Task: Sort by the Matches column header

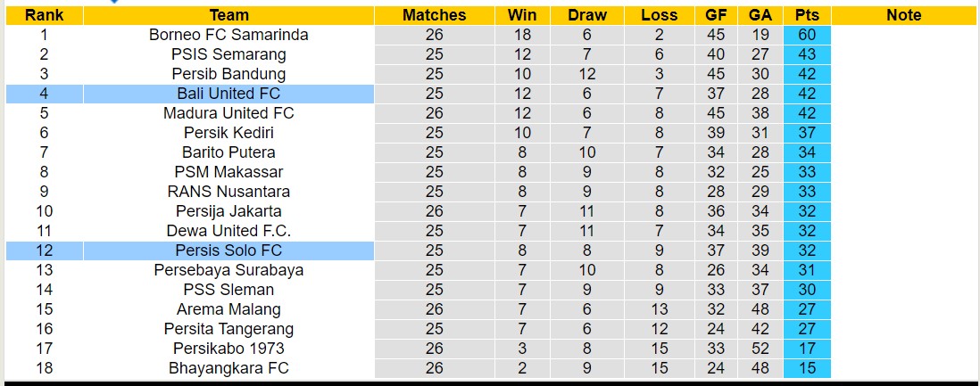Action: 434,15
